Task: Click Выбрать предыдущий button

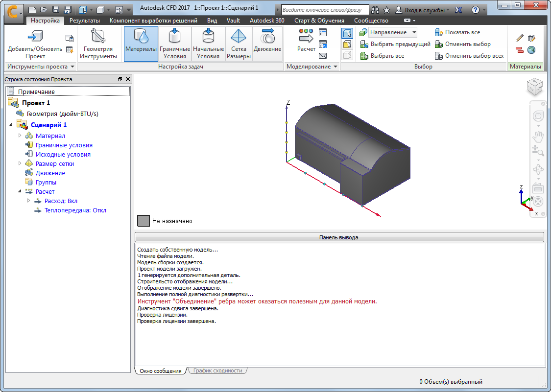Action: [395, 44]
